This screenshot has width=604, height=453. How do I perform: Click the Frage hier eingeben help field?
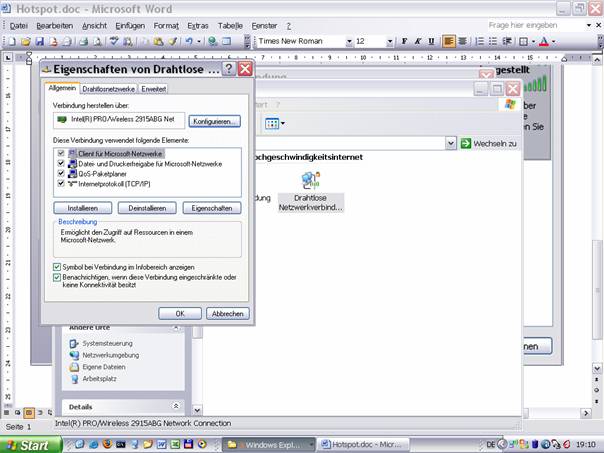click(536, 25)
